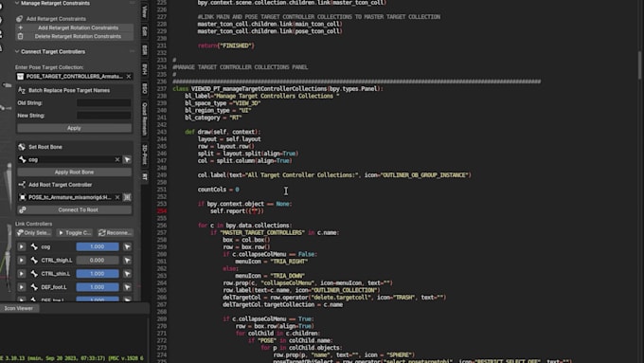Screen dimensions: 644x363
Task: Click the CTRL_shin.L influence slider
Action: (x=98, y=274)
